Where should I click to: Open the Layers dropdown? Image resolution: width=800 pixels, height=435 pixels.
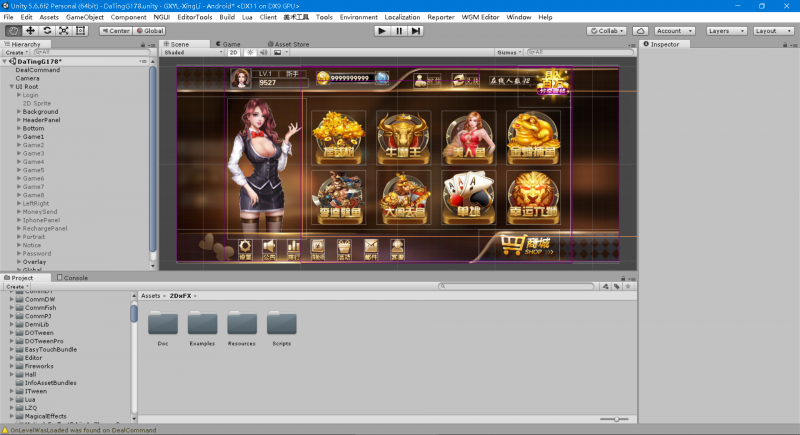[725, 31]
